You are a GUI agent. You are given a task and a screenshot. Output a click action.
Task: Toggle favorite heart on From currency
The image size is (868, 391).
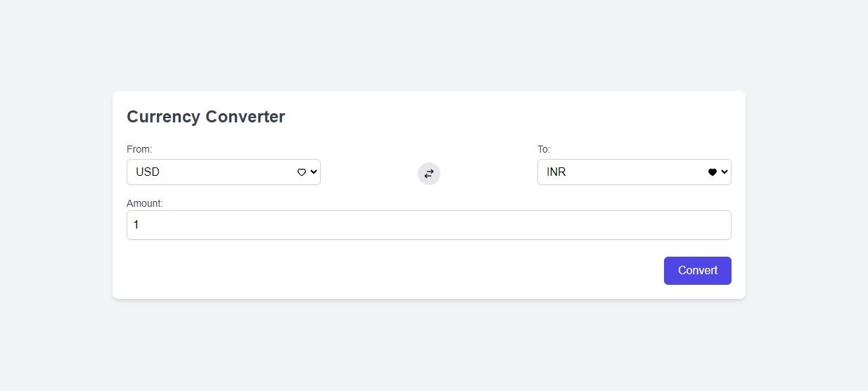coord(301,172)
